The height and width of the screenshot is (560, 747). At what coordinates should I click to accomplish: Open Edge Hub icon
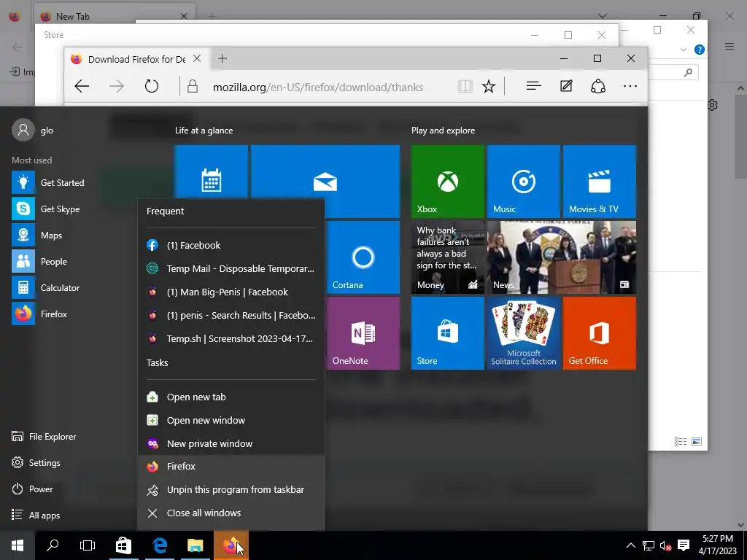pos(533,86)
